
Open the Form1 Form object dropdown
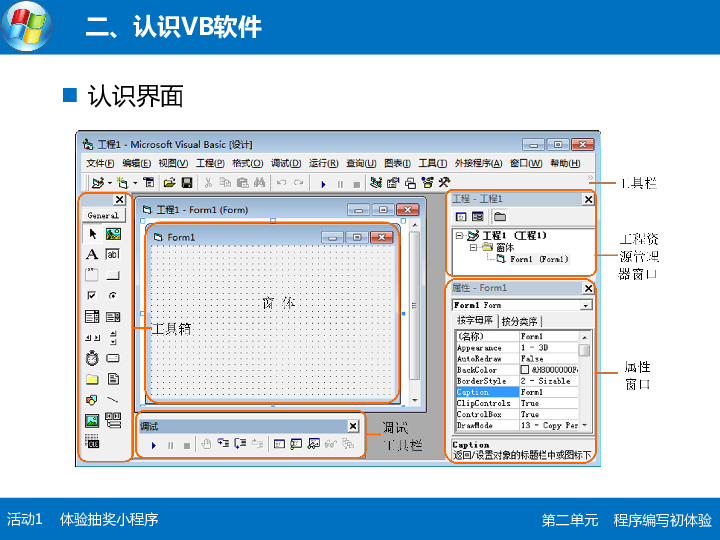pyautogui.click(x=585, y=305)
